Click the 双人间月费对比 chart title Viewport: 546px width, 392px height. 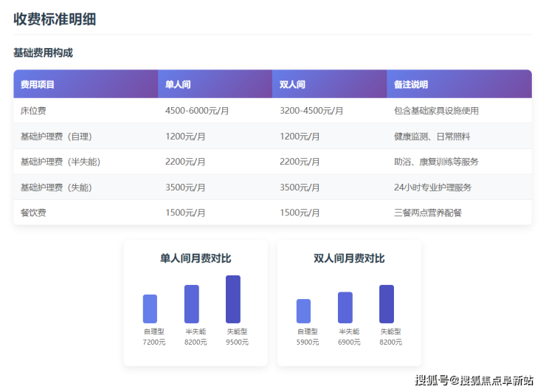coord(349,258)
